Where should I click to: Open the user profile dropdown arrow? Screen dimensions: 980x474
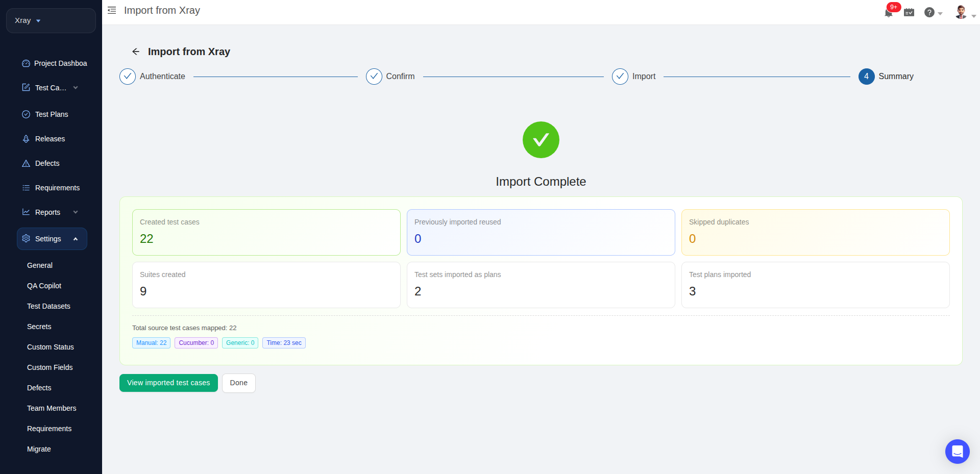pos(974,16)
